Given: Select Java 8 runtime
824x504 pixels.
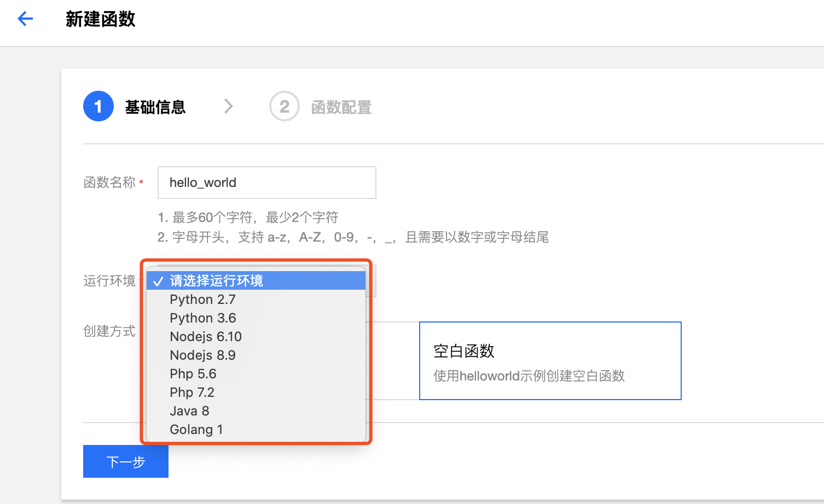Looking at the screenshot, I should click(x=189, y=411).
